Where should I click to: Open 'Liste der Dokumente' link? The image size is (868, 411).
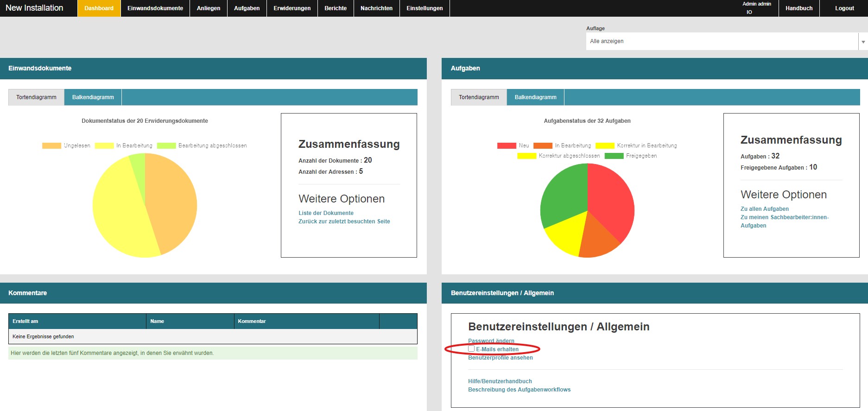tap(326, 213)
